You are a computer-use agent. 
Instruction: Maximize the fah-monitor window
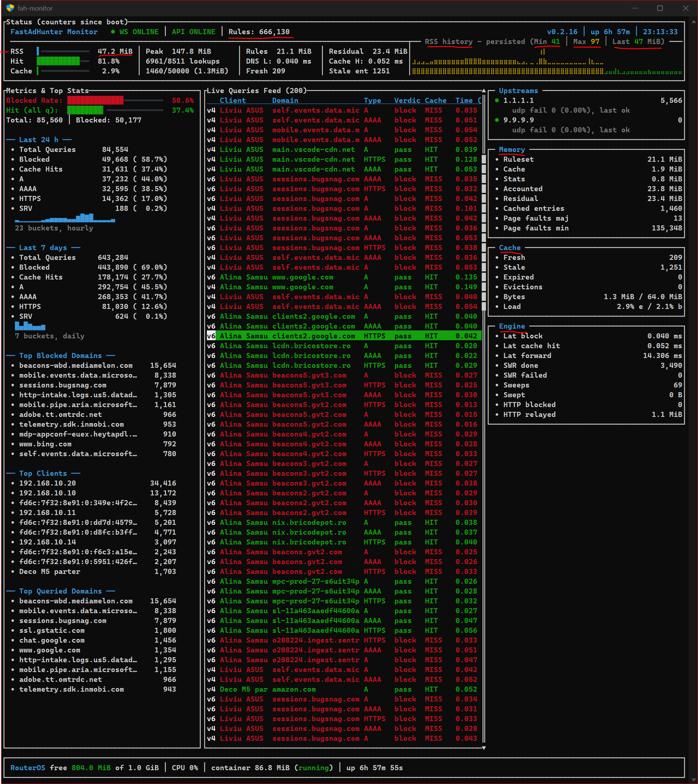point(660,8)
